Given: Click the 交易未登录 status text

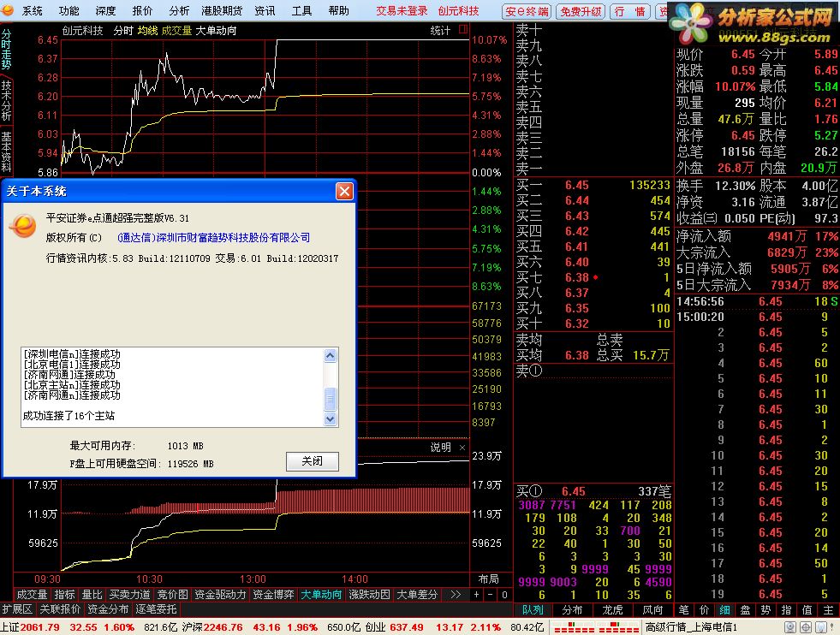Looking at the screenshot, I should pyautogui.click(x=402, y=11).
